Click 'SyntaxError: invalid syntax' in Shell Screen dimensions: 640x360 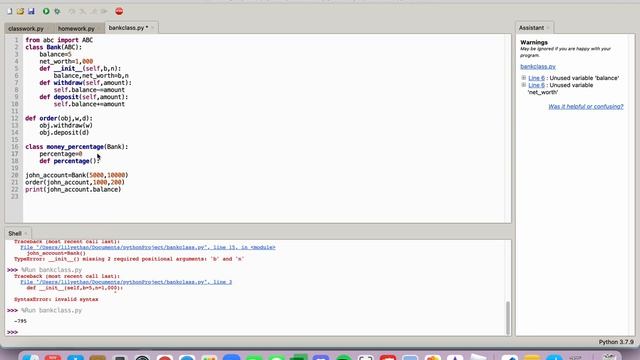click(x=56, y=299)
